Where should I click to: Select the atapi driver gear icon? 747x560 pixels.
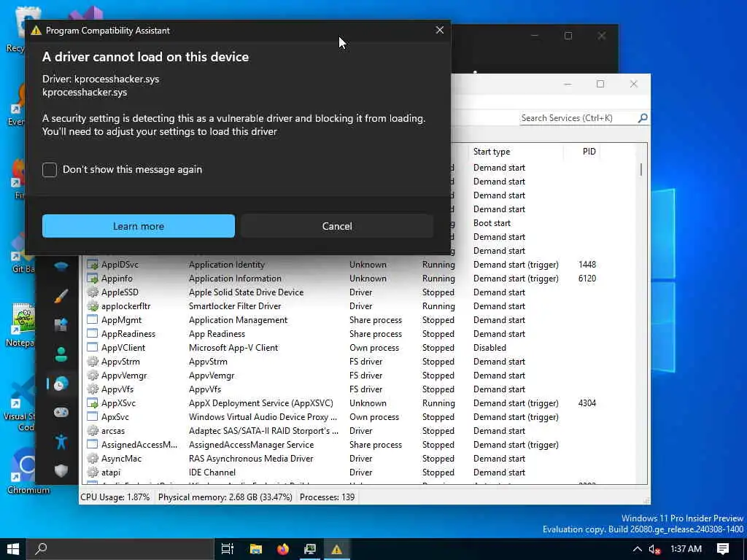click(x=93, y=472)
